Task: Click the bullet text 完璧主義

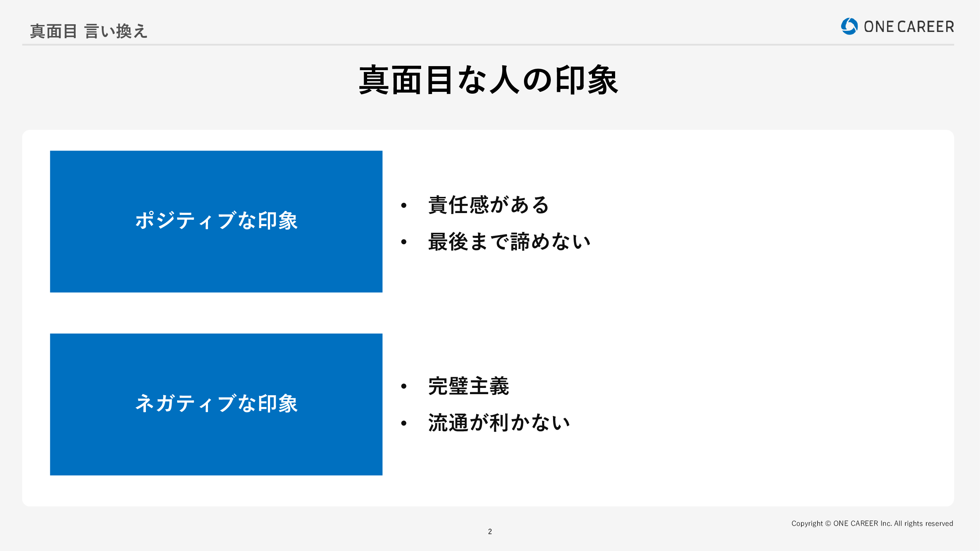Action: coord(468,386)
